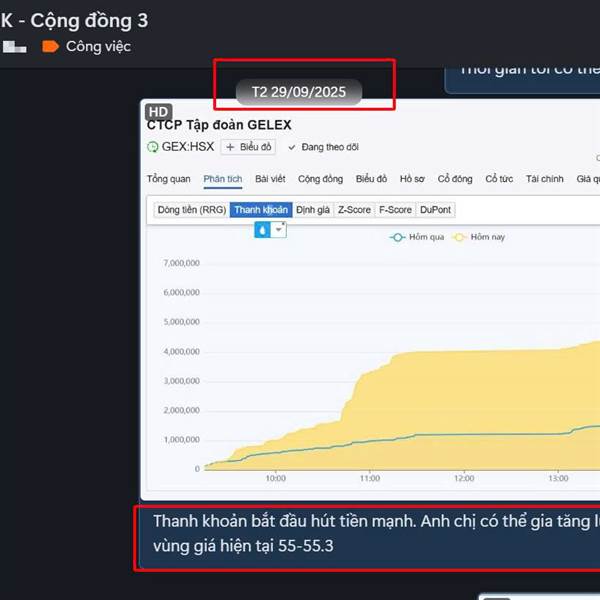Click the 7,000,000 axis label
Viewport: 600px width, 600px height.
(181, 263)
